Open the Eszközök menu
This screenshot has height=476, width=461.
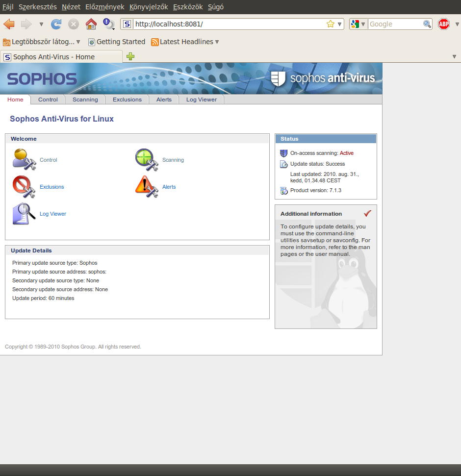188,7
